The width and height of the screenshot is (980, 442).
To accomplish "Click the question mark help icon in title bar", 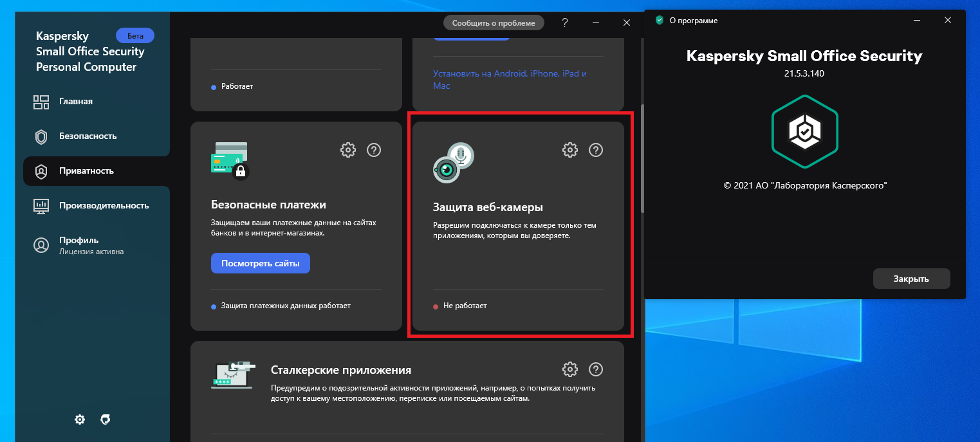I will [x=565, y=23].
